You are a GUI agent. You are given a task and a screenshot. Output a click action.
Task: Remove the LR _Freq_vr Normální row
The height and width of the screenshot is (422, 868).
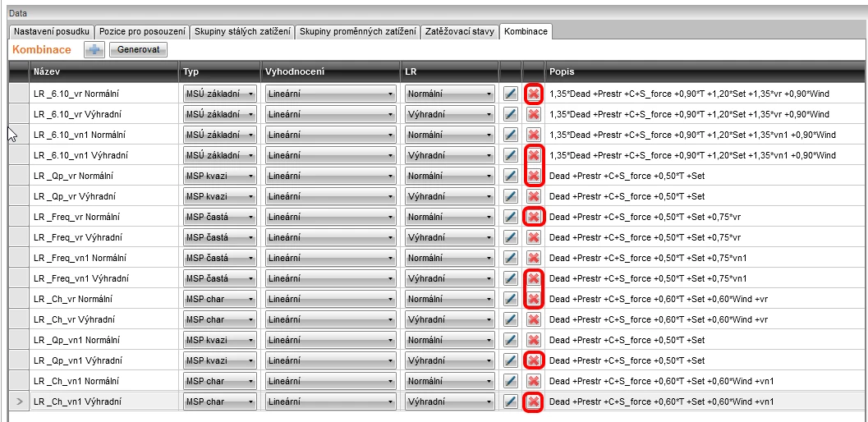click(x=534, y=217)
